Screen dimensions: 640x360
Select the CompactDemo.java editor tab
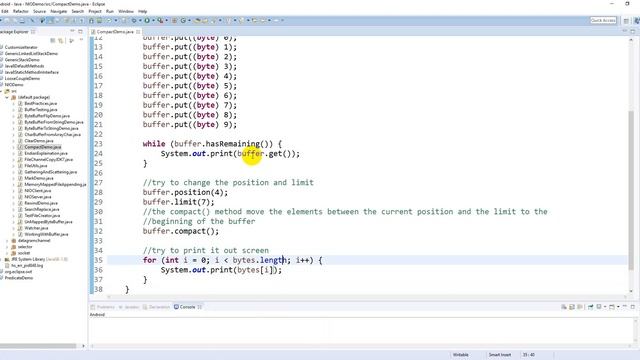(x=115, y=31)
